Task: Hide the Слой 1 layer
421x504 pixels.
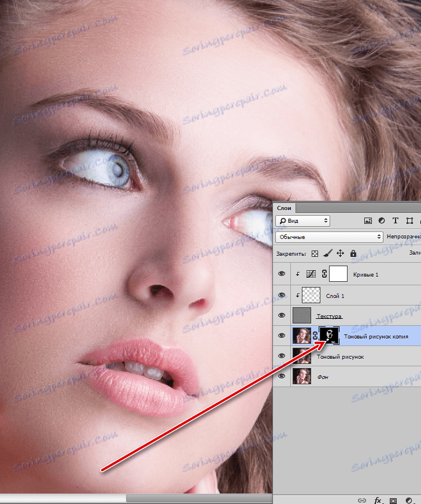Action: point(282,295)
